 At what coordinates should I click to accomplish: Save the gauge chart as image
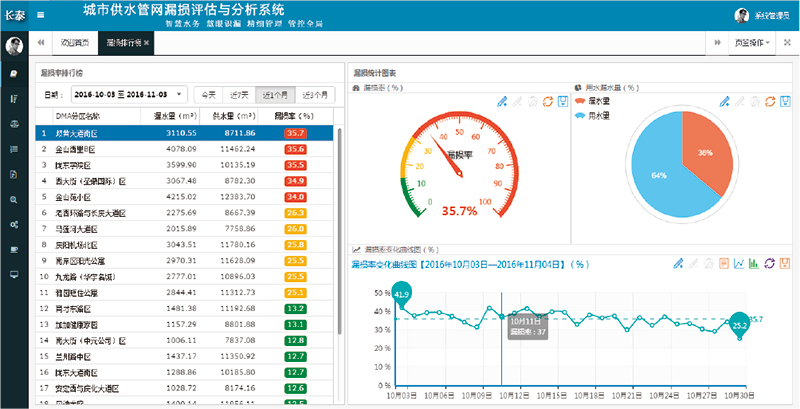point(562,101)
